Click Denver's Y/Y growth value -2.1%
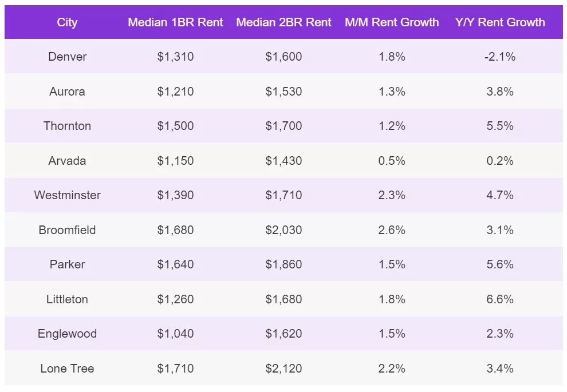Viewport: 567px width, 392px height. point(500,57)
